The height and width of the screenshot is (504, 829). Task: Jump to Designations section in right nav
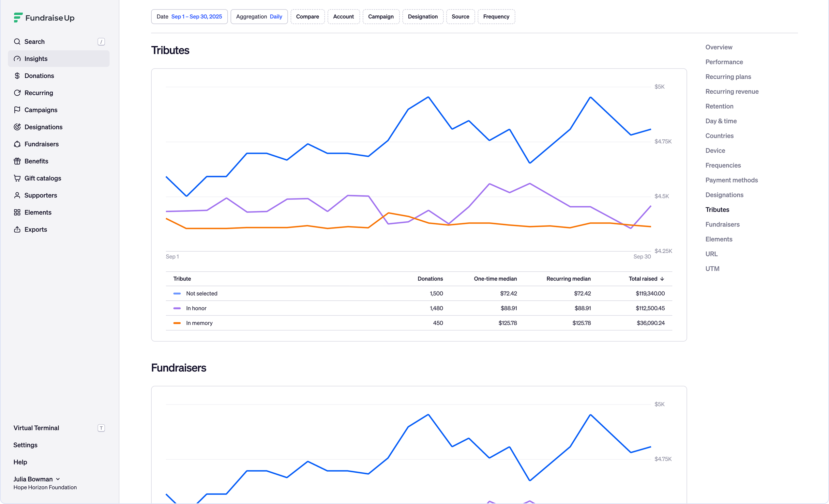click(725, 195)
